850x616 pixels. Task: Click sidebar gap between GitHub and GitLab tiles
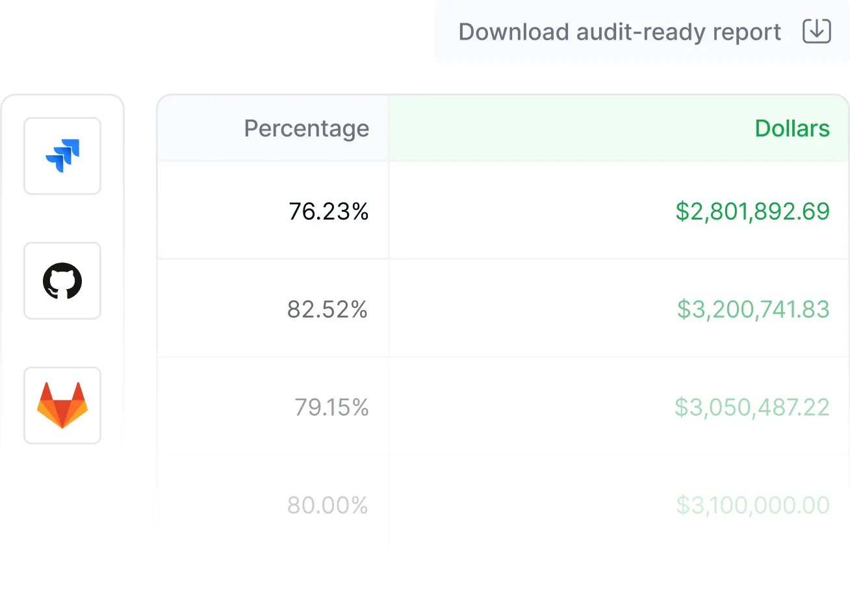[x=62, y=343]
